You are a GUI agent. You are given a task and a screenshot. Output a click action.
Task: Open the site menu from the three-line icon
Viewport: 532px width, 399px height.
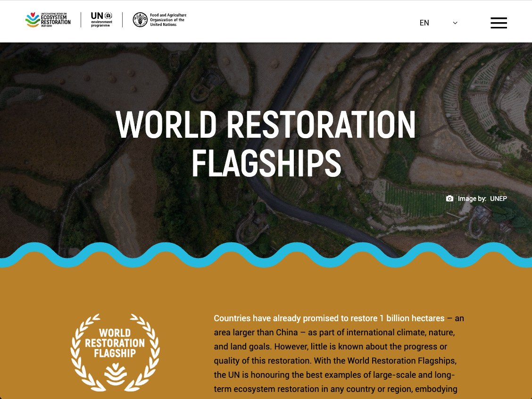tap(499, 23)
